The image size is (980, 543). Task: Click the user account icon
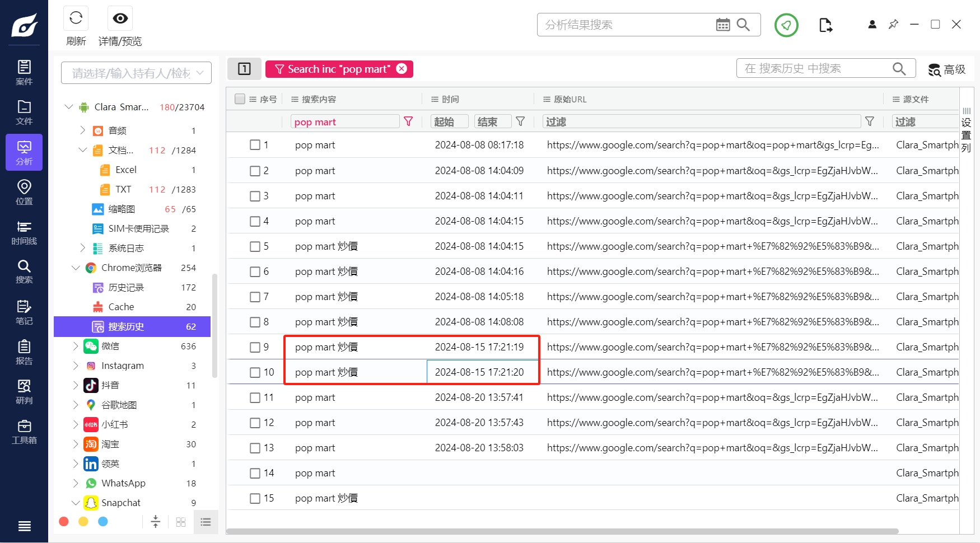872,25
